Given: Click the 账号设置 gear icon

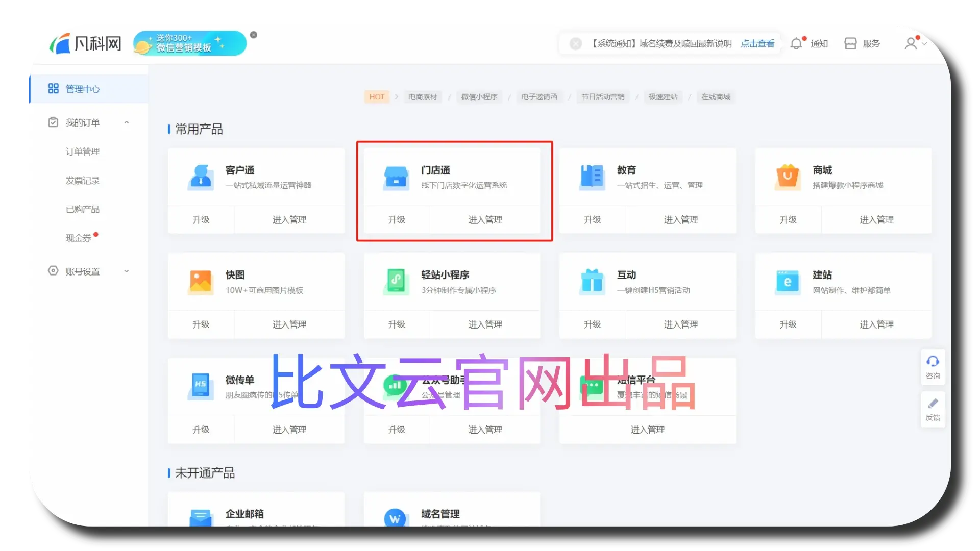Looking at the screenshot, I should click(53, 271).
